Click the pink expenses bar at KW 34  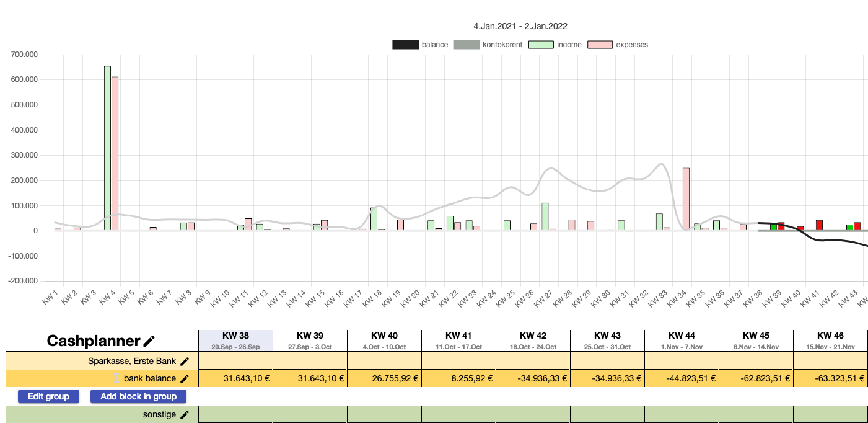(686, 198)
